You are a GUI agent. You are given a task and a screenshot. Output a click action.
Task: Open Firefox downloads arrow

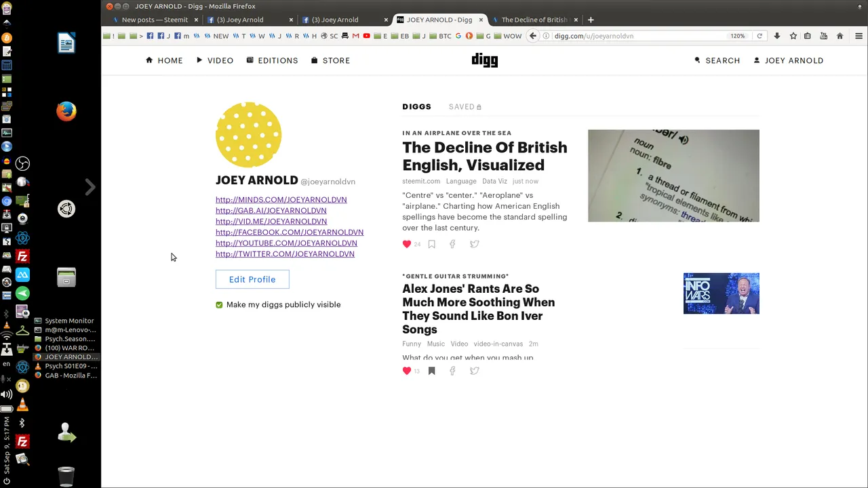[x=777, y=36]
